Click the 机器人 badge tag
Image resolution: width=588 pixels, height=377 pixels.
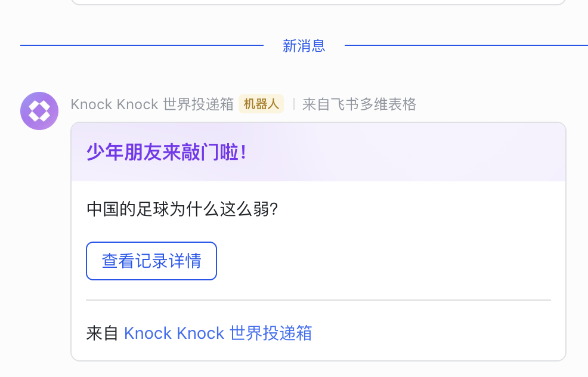coord(261,104)
